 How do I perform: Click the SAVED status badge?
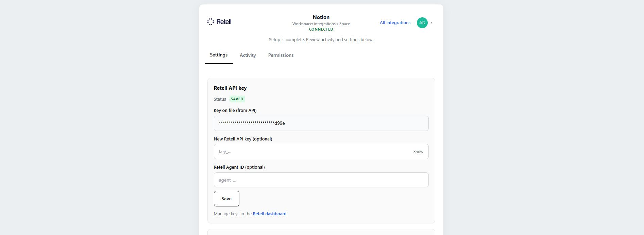[237, 99]
